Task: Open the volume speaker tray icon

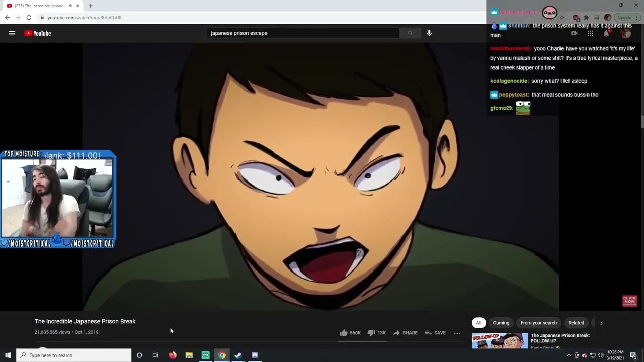Action: tap(600, 355)
